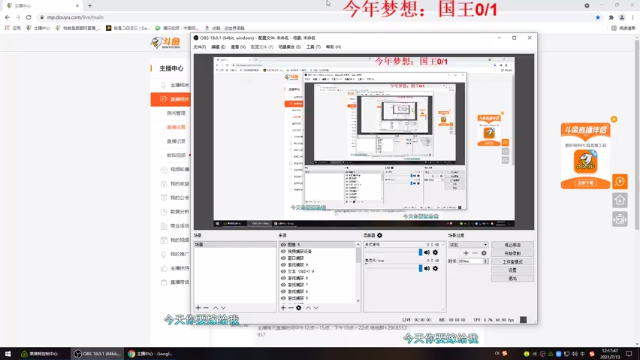Open scene transition properties gear
Image resolution: width=640 pixels, height=360 pixels.
(484, 253)
